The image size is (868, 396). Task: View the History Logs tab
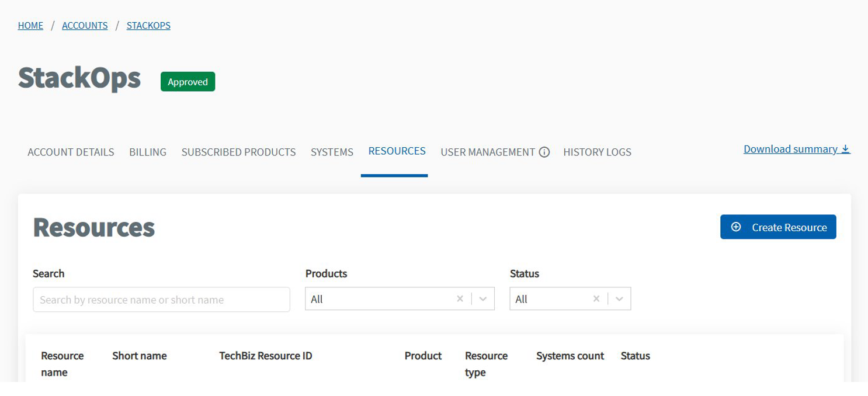tap(597, 152)
